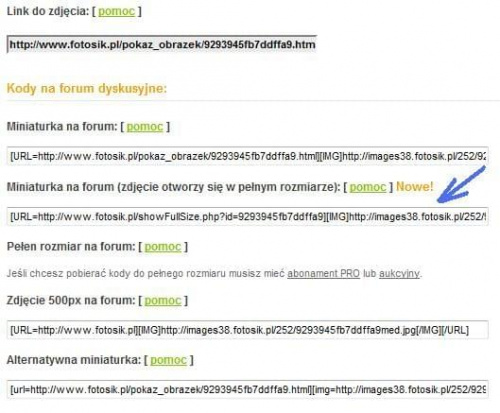Open 'pomoc' link next to 'Alternatywna miniaturka'
Viewport: 500px width, 413px height.
click(x=168, y=360)
